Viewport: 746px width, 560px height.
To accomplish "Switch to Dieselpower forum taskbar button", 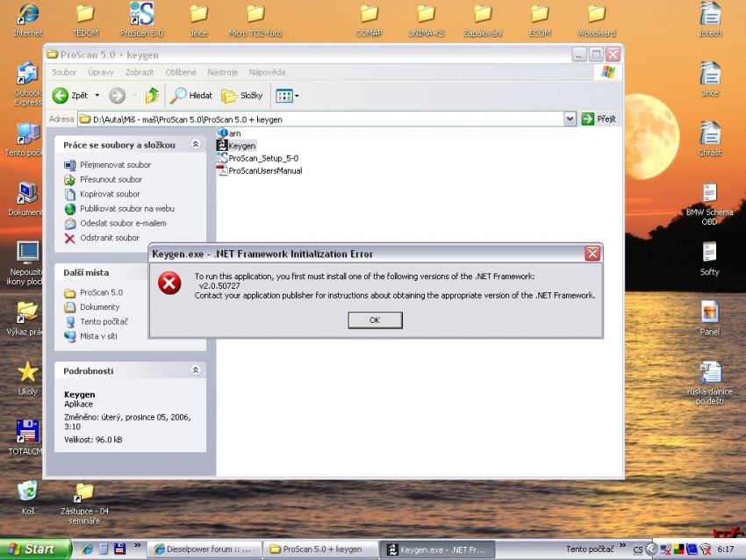I will (203, 549).
